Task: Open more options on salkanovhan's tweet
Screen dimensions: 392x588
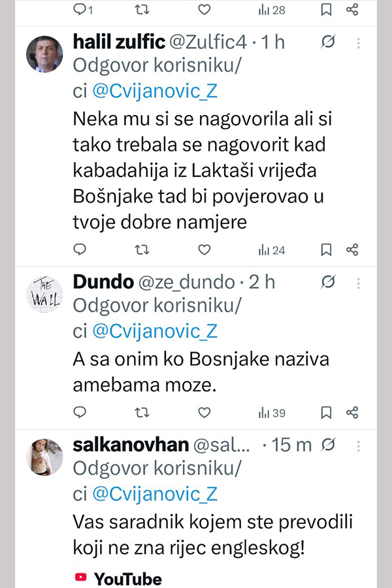Action: pos(358,445)
